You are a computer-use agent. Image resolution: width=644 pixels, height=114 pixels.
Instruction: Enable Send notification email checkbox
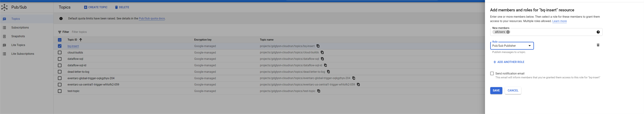tap(492, 73)
